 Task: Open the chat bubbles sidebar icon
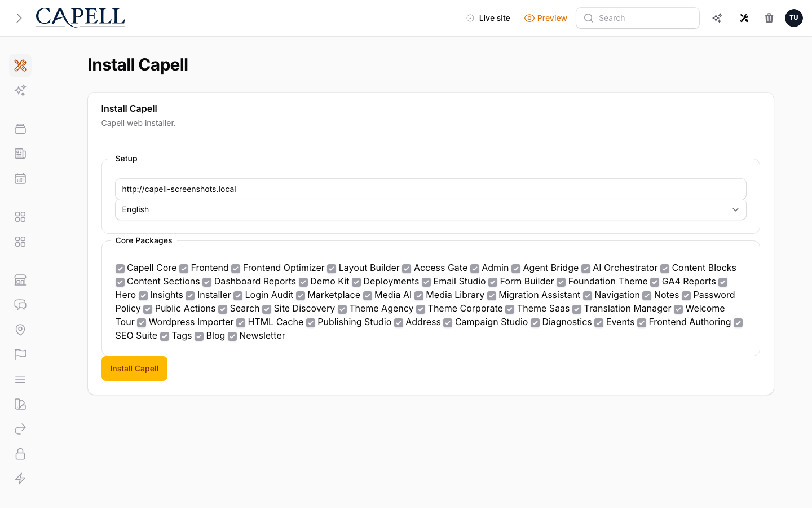click(20, 305)
